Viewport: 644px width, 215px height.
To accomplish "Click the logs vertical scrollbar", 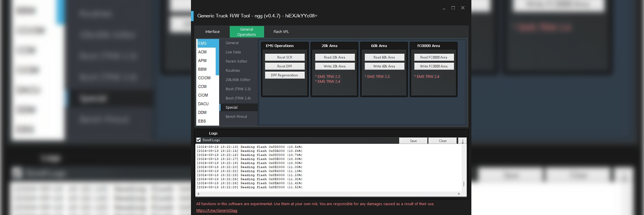I will pyautogui.click(x=463, y=184).
